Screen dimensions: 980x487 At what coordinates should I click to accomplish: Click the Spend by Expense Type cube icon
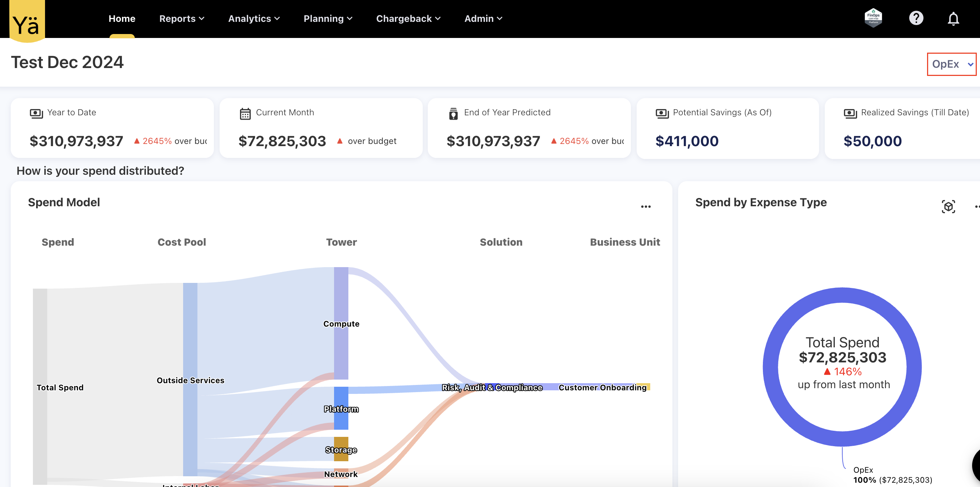coord(948,206)
